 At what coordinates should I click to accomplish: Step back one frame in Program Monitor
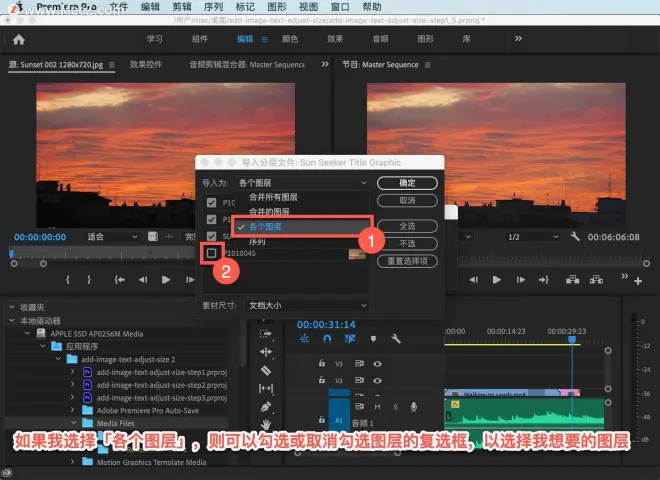[474, 280]
